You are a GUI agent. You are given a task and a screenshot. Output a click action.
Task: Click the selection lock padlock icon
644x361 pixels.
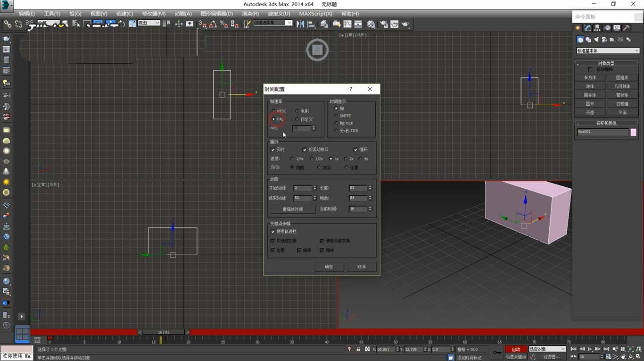[x=358, y=349]
